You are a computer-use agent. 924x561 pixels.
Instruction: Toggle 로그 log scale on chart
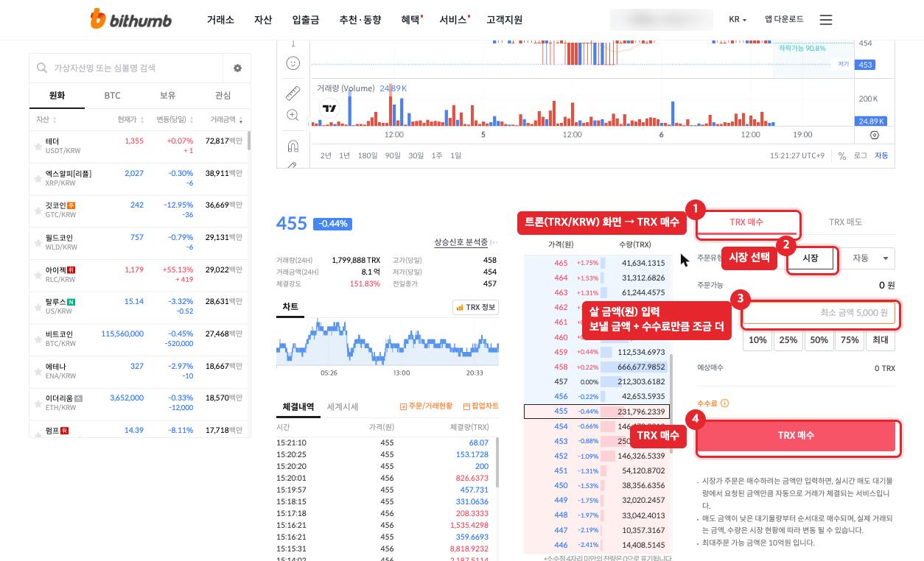860,156
